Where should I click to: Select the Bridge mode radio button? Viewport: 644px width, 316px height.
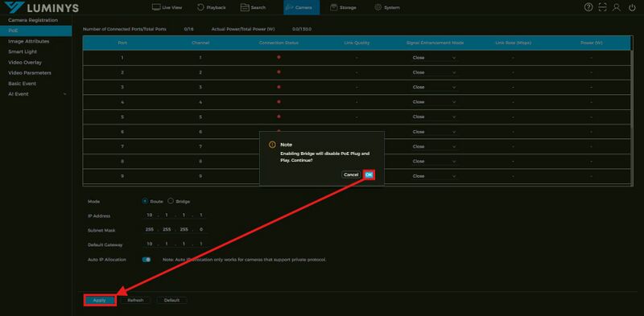[171, 201]
